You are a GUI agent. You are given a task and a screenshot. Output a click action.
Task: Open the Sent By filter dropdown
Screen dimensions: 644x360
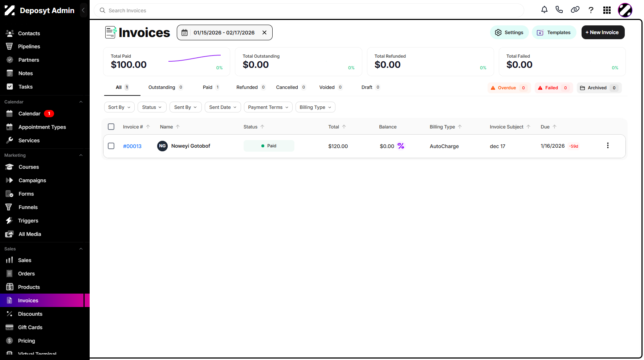coord(186,107)
